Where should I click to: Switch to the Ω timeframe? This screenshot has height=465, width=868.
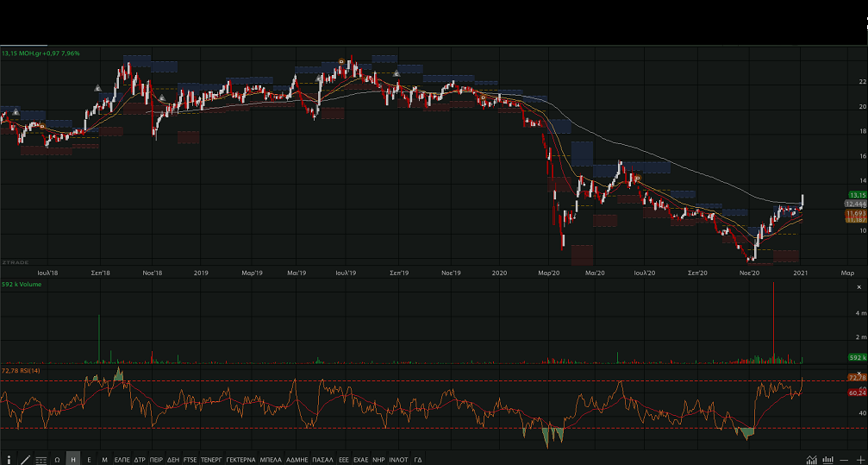tap(57, 460)
